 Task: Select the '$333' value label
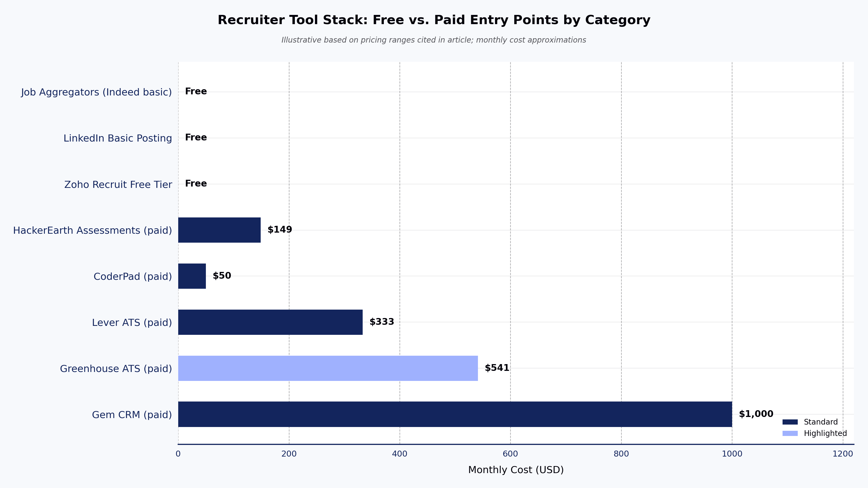point(382,322)
